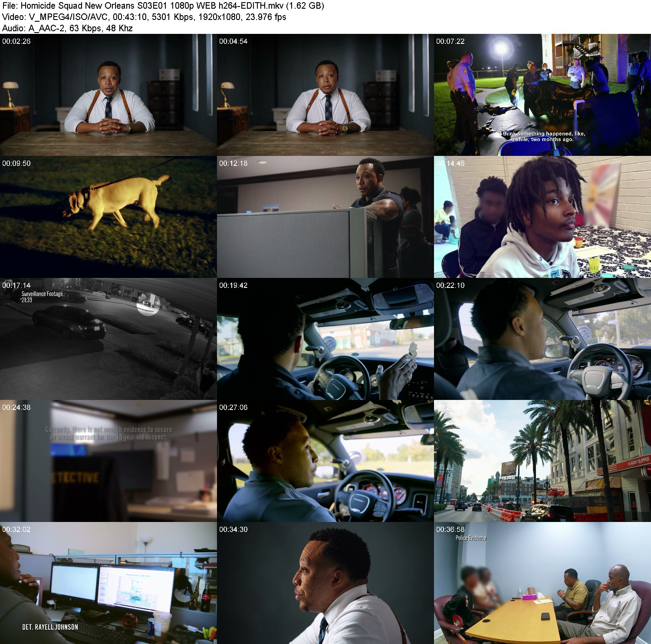
Task: Select the surveillance footage thumbnail at 00:17:14
Action: [108, 339]
